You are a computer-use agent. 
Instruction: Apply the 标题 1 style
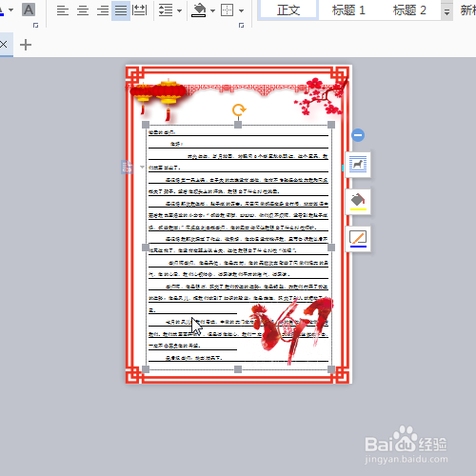click(348, 10)
